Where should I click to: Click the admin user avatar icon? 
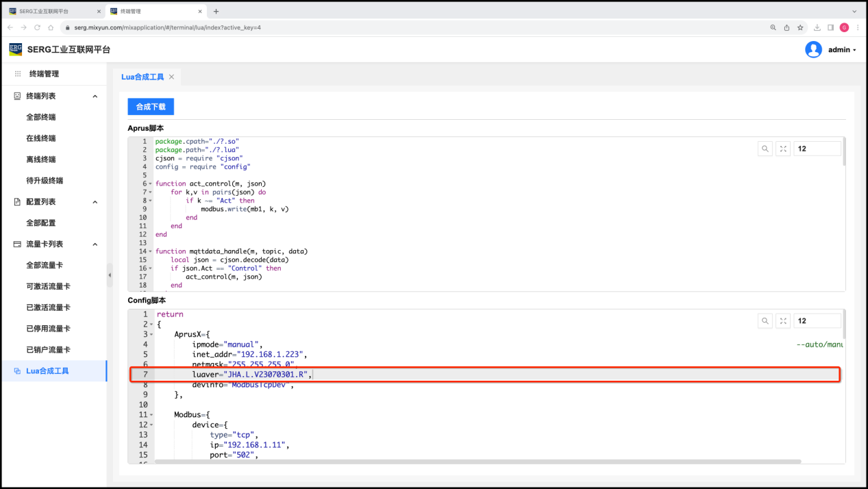[x=813, y=49]
